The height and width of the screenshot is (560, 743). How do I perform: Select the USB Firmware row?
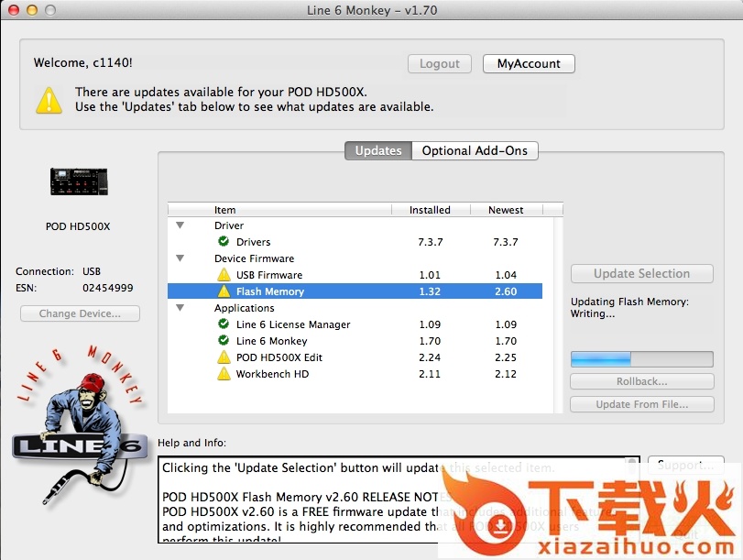tap(355, 275)
